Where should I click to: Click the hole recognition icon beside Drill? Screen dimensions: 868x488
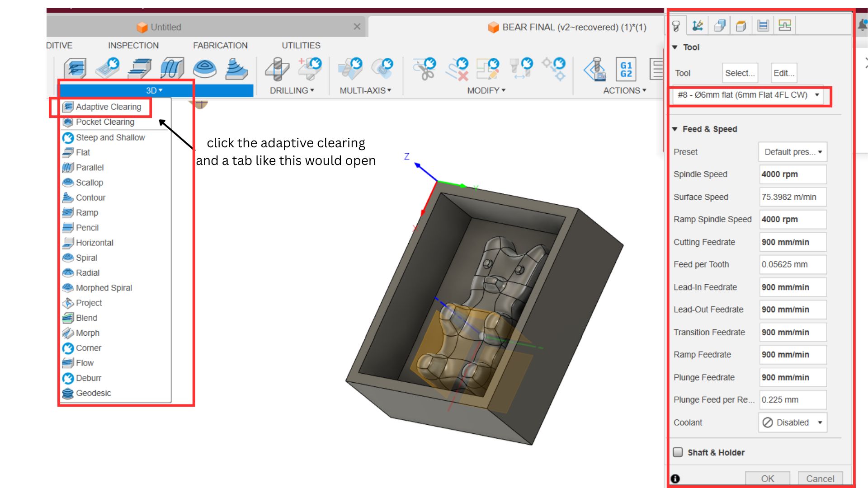point(310,68)
